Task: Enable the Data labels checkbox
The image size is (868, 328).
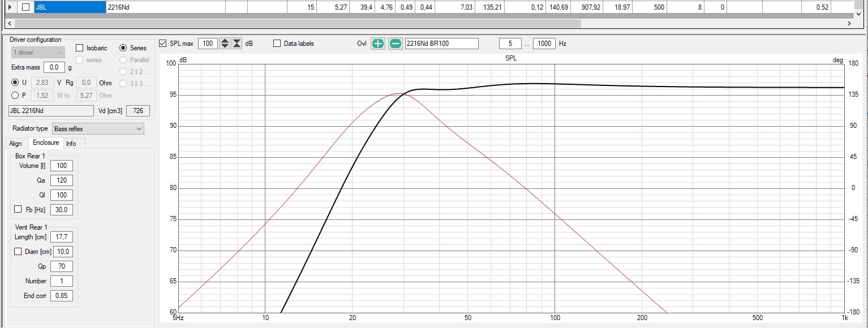Action: tap(277, 44)
